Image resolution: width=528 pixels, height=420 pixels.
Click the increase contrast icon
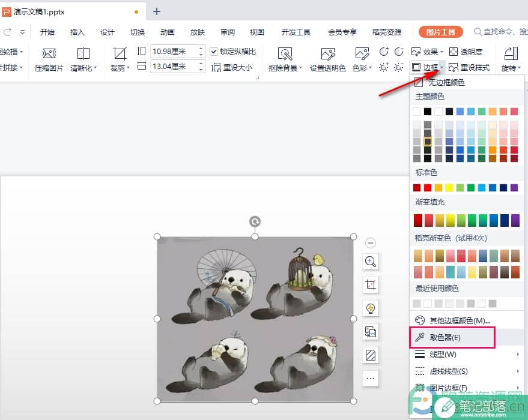click(384, 52)
